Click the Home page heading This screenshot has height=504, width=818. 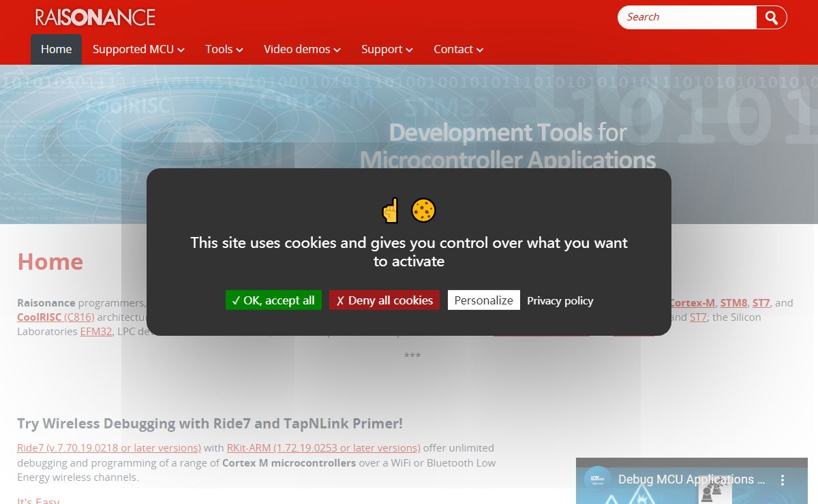pos(50,262)
